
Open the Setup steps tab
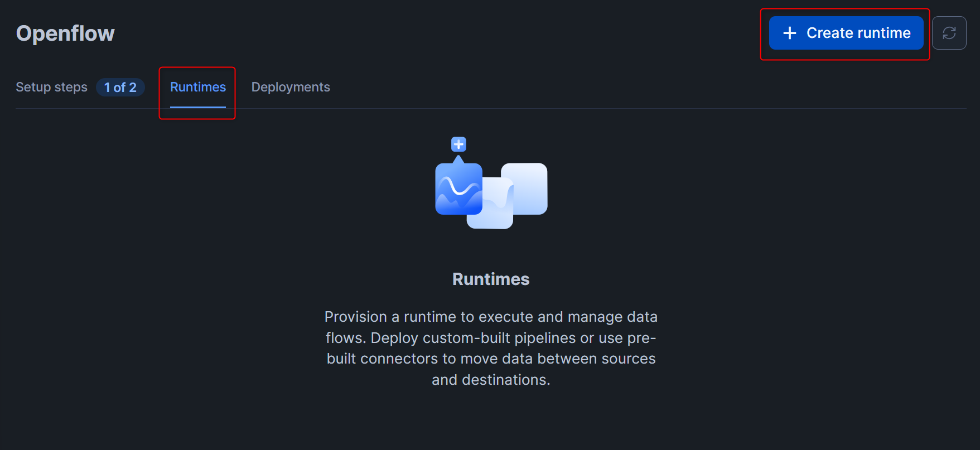coord(51,87)
